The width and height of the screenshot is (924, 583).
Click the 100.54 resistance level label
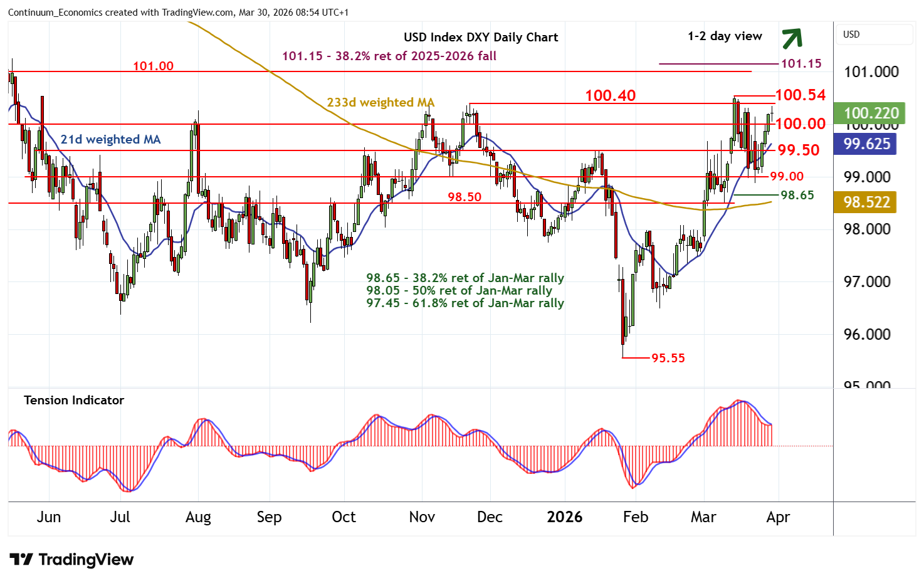(801, 95)
